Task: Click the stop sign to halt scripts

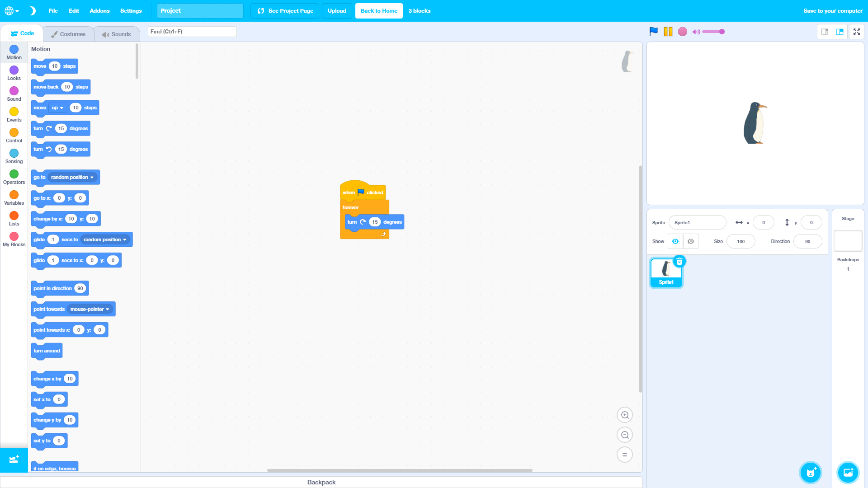Action: (683, 32)
